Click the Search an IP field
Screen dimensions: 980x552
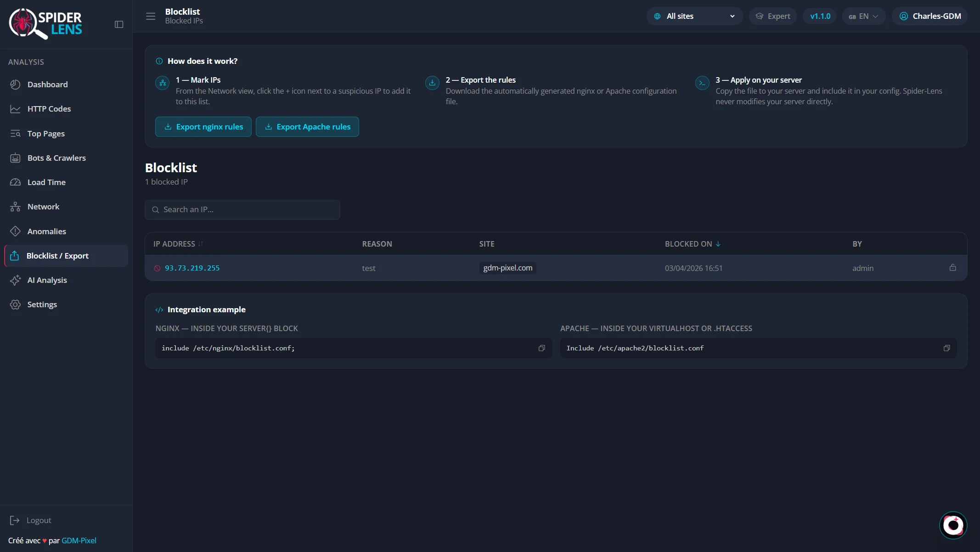pyautogui.click(x=242, y=209)
